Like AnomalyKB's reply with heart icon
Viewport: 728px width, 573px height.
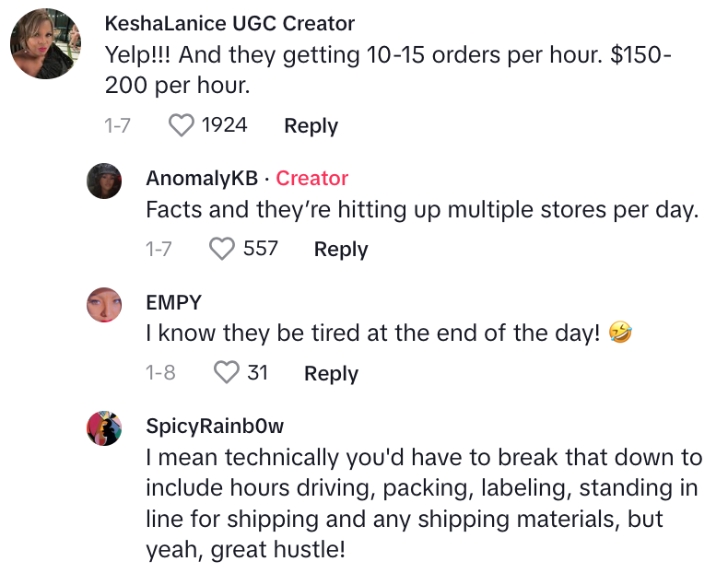coord(222,249)
